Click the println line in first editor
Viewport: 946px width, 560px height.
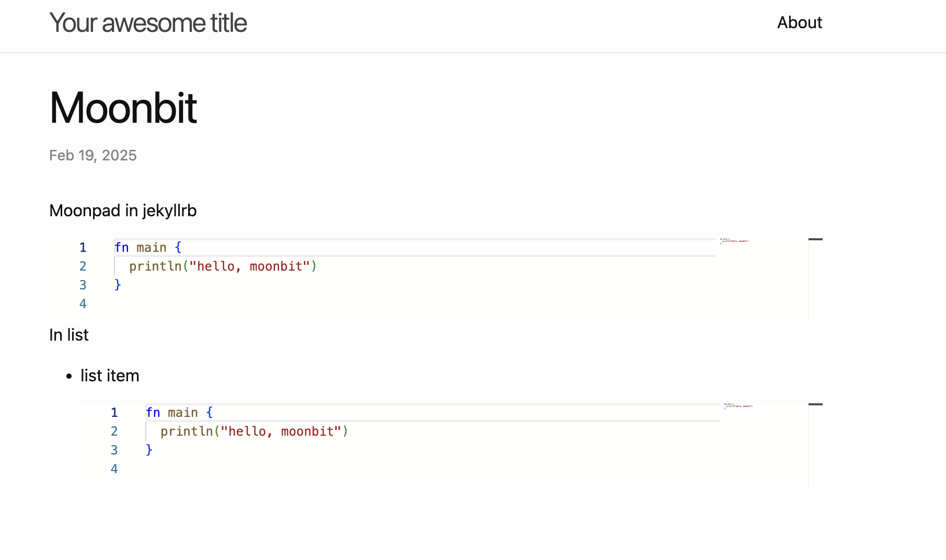223,266
